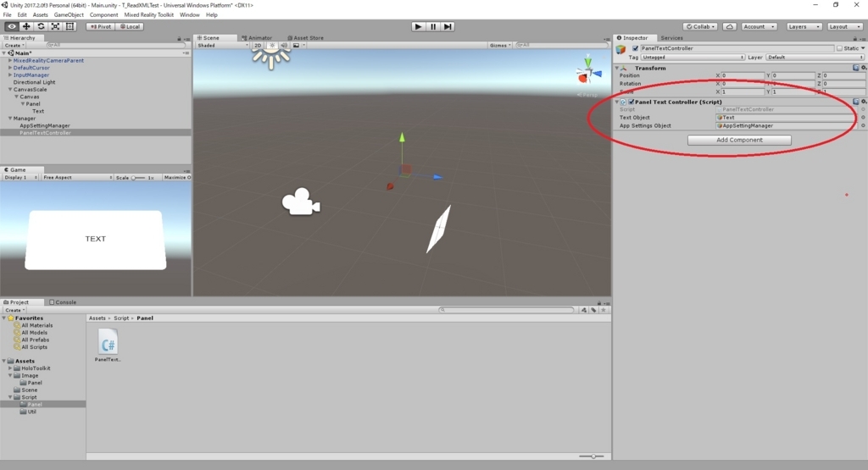Click the Project search field
The height and width of the screenshot is (470, 868).
tap(506, 310)
